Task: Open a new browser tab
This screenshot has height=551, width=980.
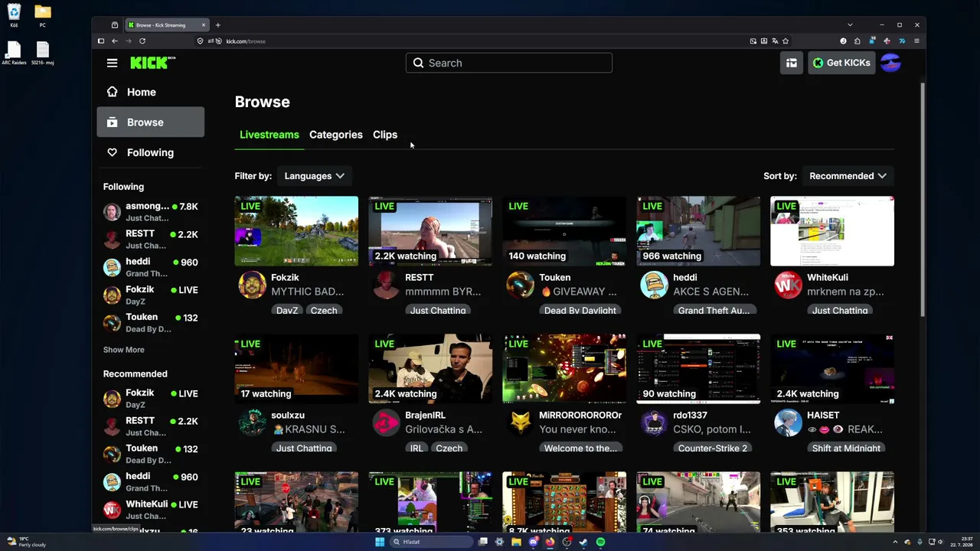Action: tap(217, 25)
